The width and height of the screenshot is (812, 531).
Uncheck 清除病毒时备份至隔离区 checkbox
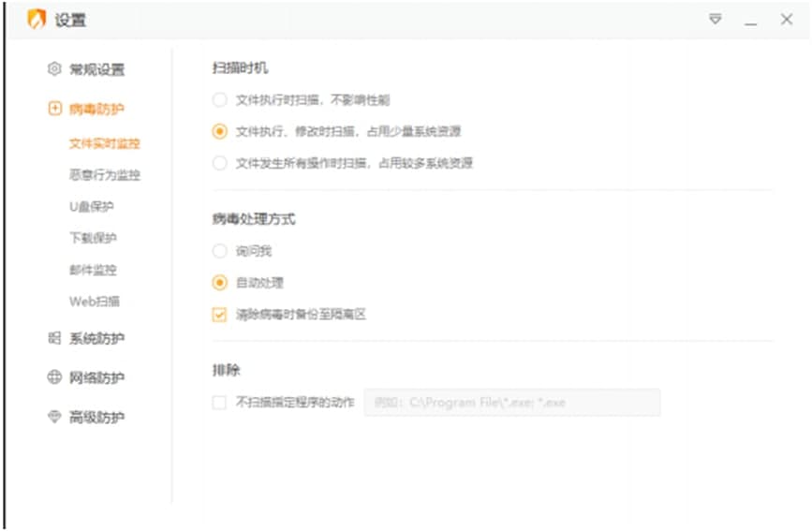(x=219, y=315)
